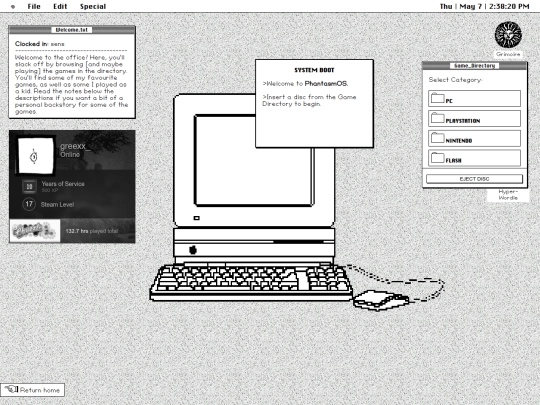The image size is (540, 405).
Task: Open the File menu
Action: (x=34, y=7)
